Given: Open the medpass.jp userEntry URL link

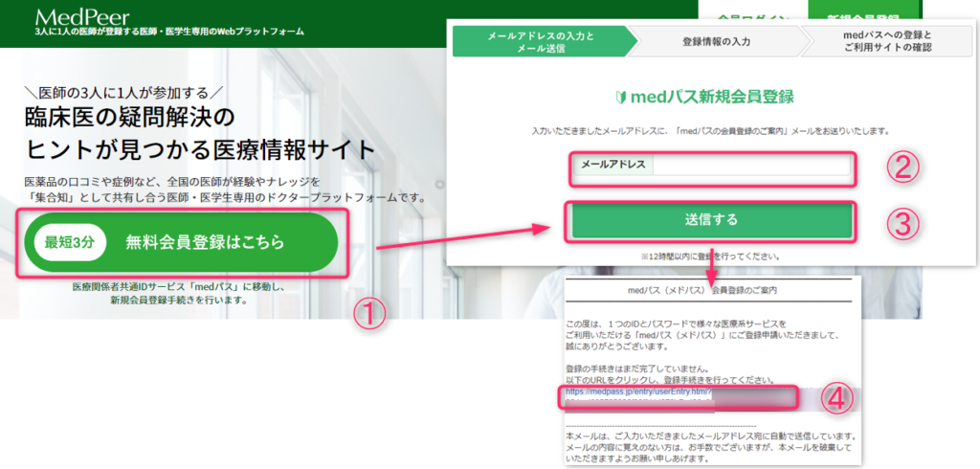Looking at the screenshot, I should [638, 391].
